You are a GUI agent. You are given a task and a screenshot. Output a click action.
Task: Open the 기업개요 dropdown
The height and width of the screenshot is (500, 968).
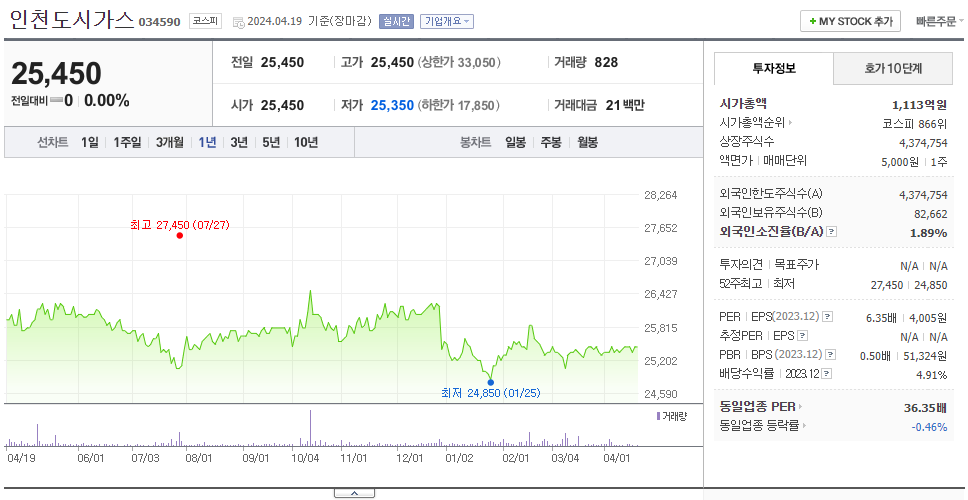point(447,22)
